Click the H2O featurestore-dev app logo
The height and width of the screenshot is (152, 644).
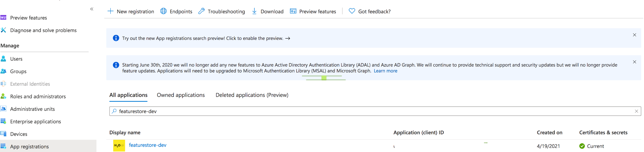point(119,145)
